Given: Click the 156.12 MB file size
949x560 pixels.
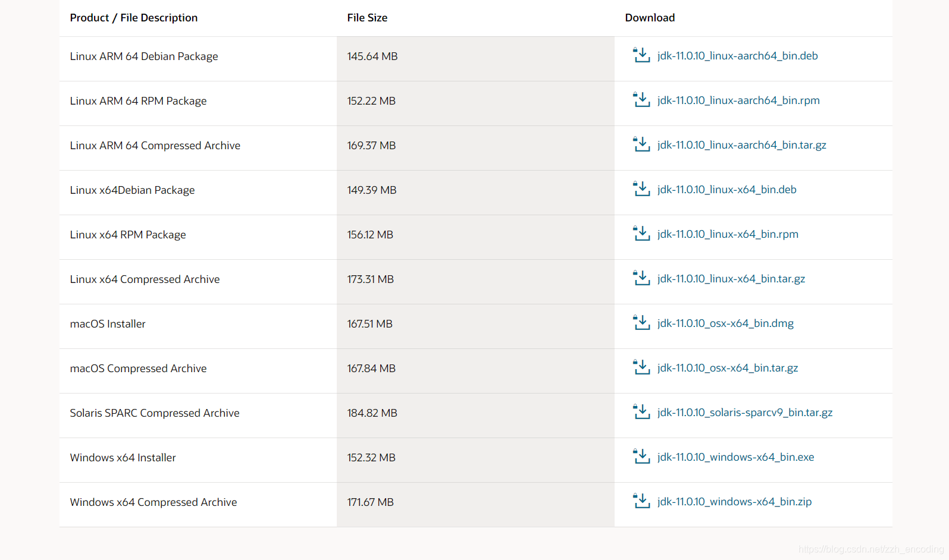Looking at the screenshot, I should [x=370, y=235].
